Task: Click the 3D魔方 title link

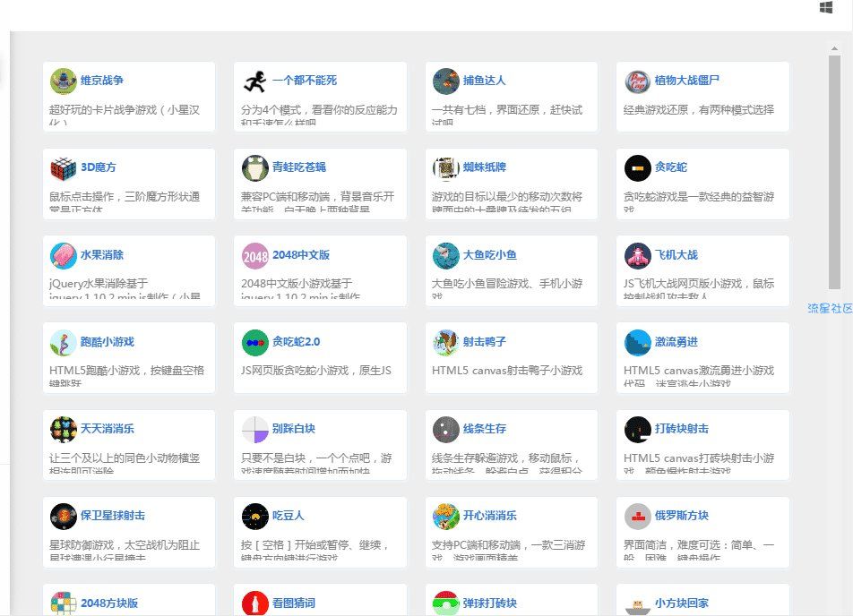Action: point(99,167)
